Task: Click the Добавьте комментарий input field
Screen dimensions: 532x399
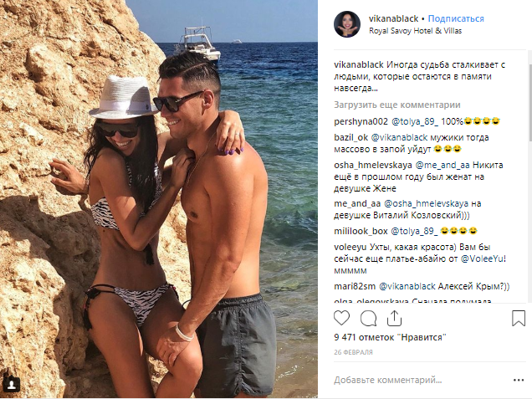Action: [x=421, y=380]
